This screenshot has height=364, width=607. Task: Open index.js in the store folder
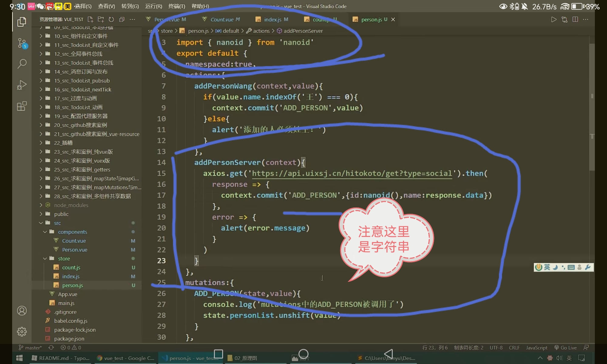pos(71,276)
